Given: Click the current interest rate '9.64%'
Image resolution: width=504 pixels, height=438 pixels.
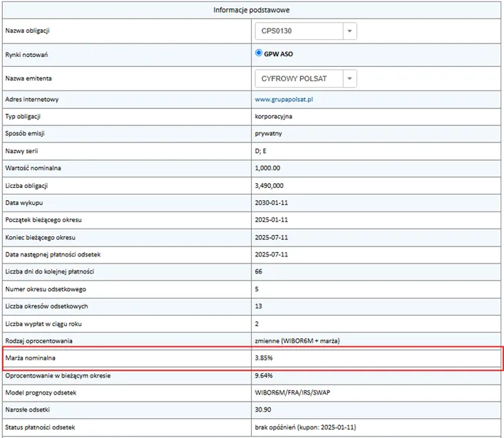Looking at the screenshot, I should click(264, 376).
